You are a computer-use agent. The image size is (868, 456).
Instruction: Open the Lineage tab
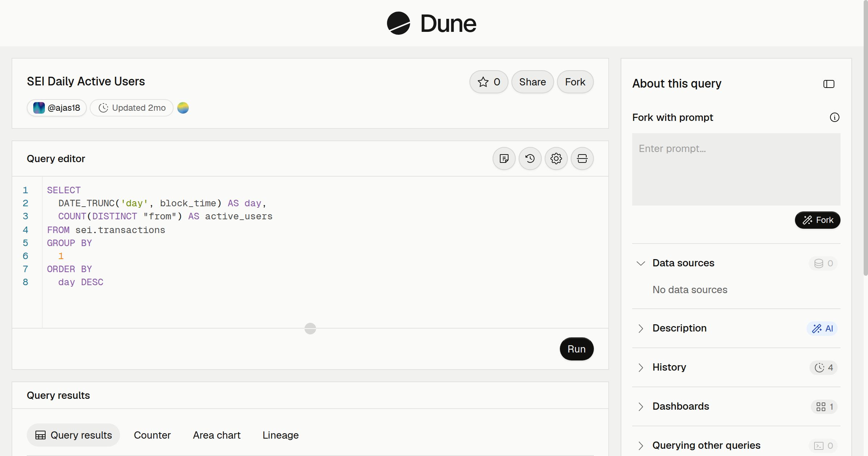click(x=281, y=435)
